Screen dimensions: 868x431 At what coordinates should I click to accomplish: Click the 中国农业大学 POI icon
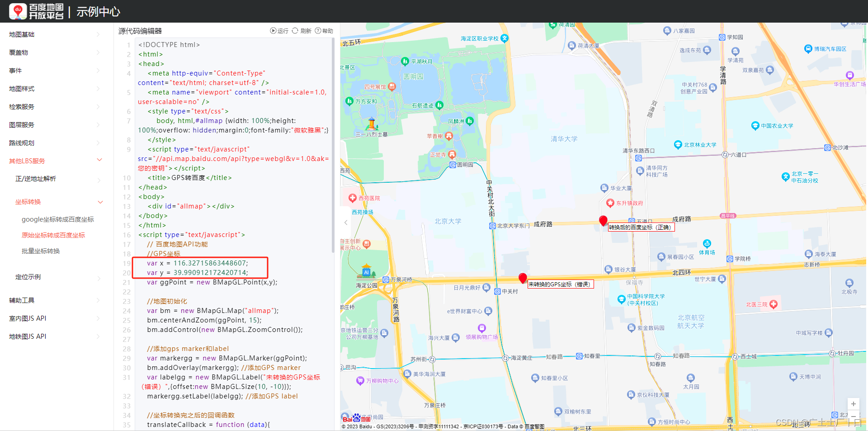click(755, 126)
